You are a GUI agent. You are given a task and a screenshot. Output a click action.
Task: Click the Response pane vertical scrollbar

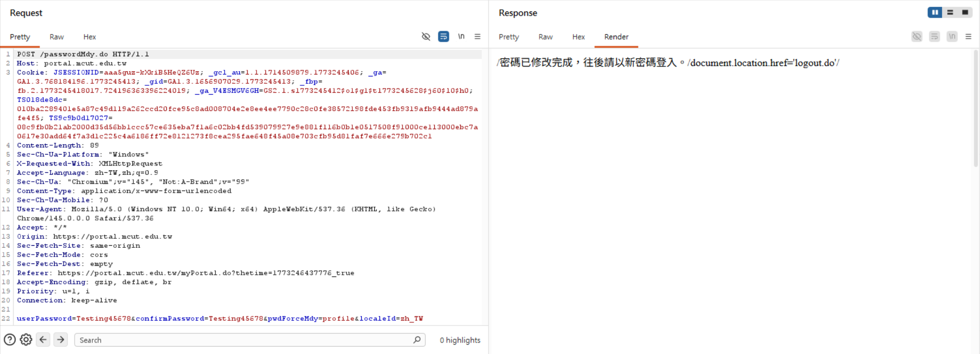[976, 108]
